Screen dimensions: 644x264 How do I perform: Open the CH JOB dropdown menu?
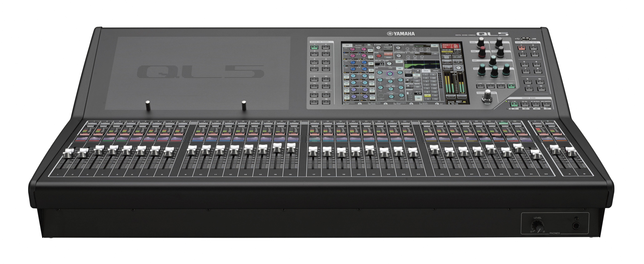click(x=457, y=57)
